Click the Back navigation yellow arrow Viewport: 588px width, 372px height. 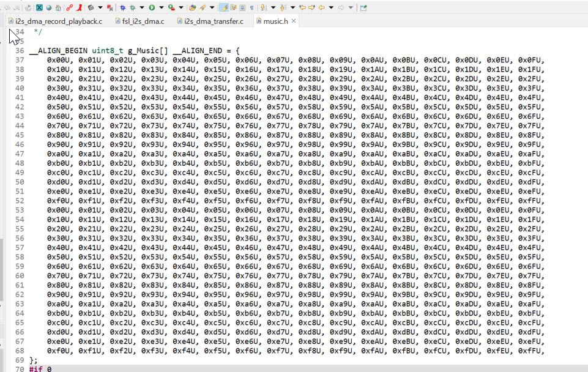tap(322, 7)
